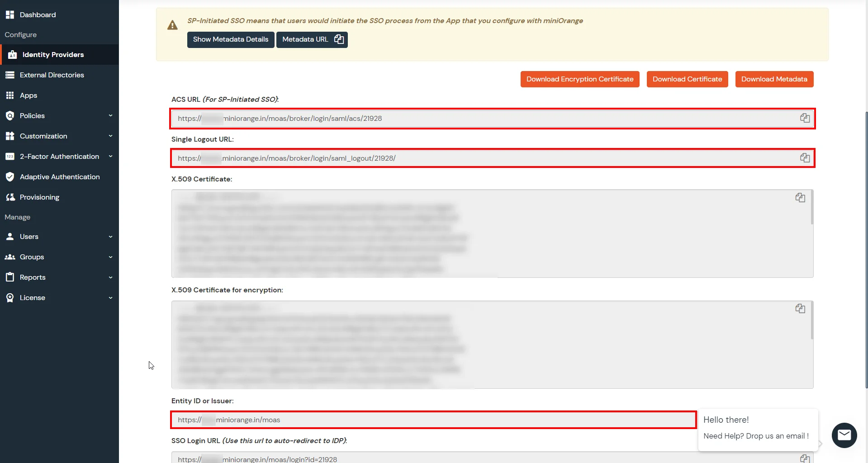Copy the X.509 encryption certificate

point(800,309)
